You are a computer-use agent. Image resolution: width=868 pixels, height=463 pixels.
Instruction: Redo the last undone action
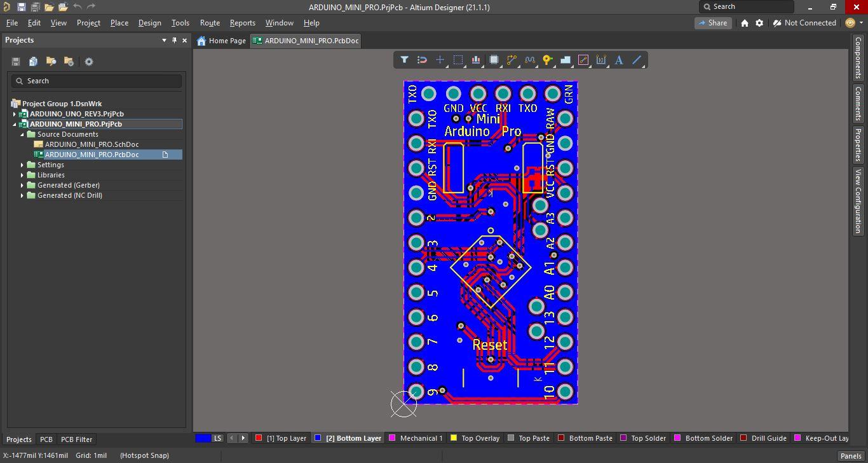pyautogui.click(x=91, y=7)
